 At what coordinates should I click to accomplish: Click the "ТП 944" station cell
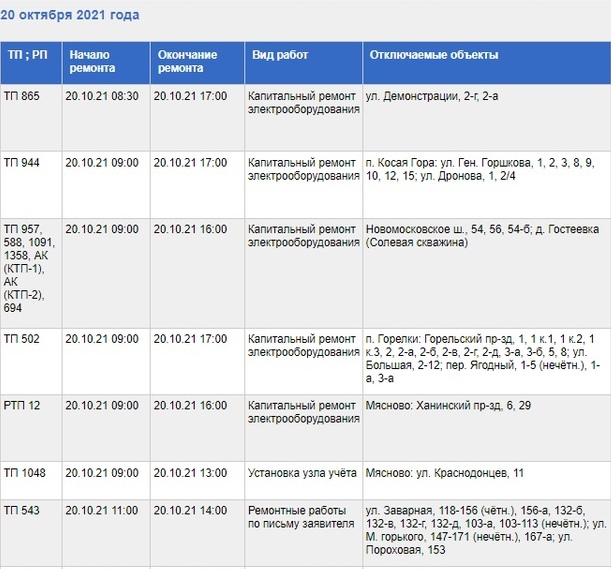coord(23,162)
